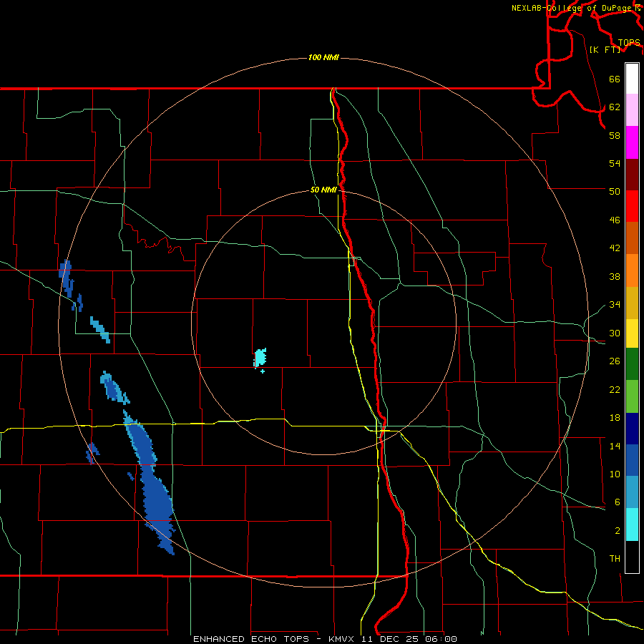644x644 pixels.
Task: Click the "KMVX" radar site identifier
Action: [x=343, y=639]
